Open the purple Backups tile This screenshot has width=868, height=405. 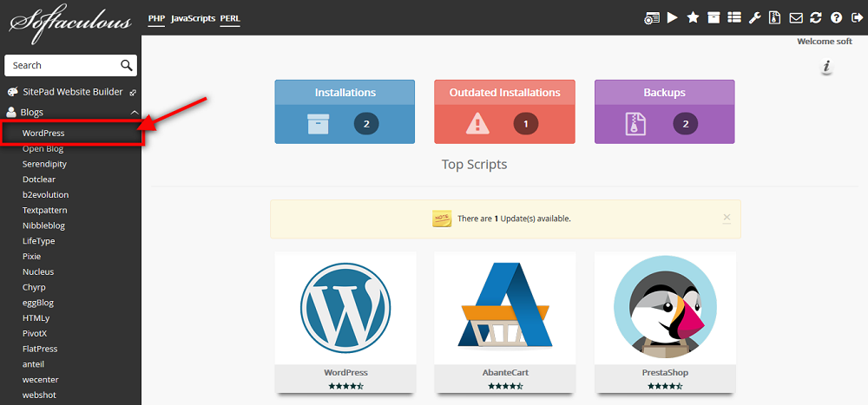point(664,112)
